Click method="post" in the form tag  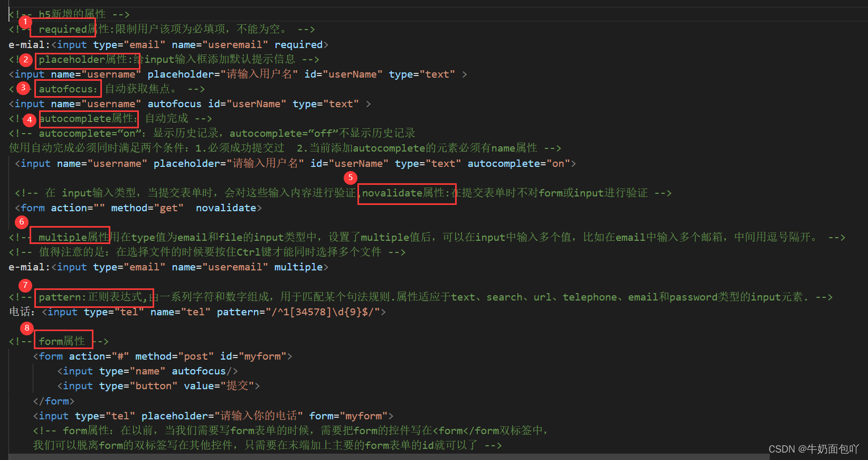pyautogui.click(x=175, y=356)
